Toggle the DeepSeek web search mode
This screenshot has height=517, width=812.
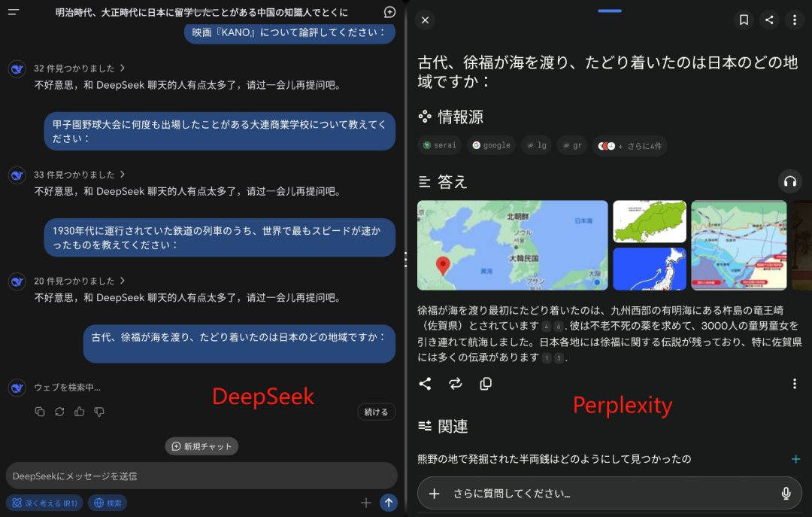click(108, 503)
